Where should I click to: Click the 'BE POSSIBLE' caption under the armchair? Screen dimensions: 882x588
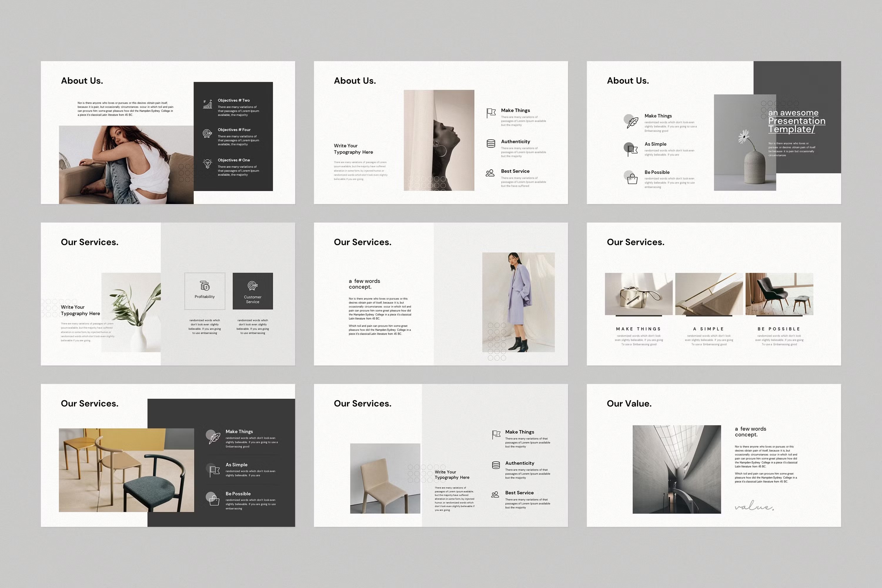[779, 329]
